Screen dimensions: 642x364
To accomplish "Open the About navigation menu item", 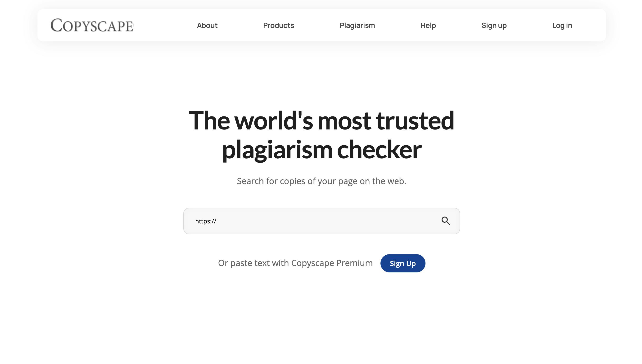I will coord(207,25).
